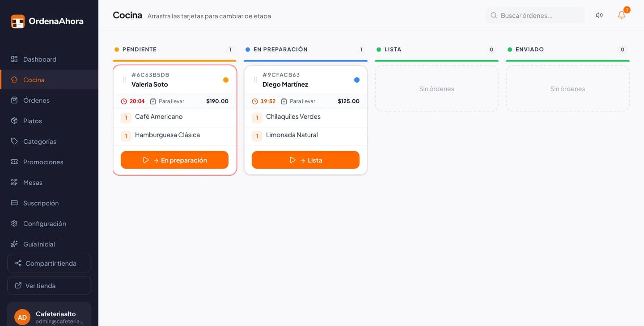
Task: Click the magnifier search icon
Action: pyautogui.click(x=494, y=15)
